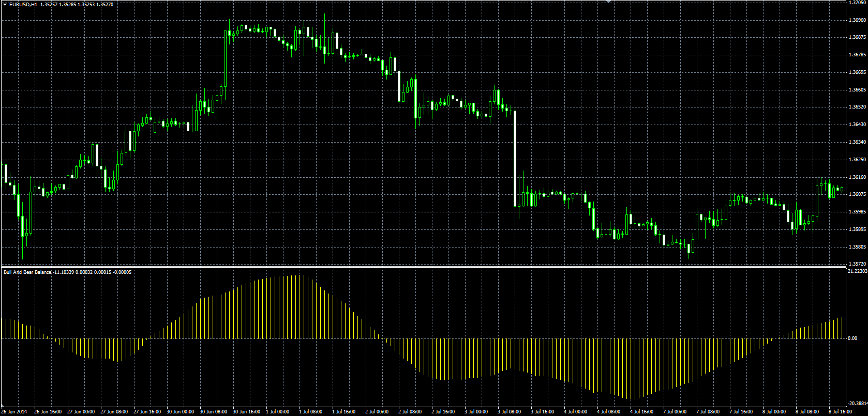The image size is (868, 417).
Task: Click the 7 Jul 16:00 time label
Action: pos(741,412)
